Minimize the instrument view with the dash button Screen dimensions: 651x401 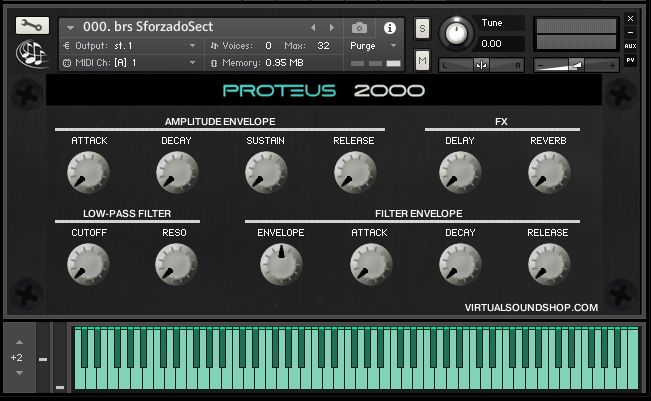pyautogui.click(x=630, y=32)
